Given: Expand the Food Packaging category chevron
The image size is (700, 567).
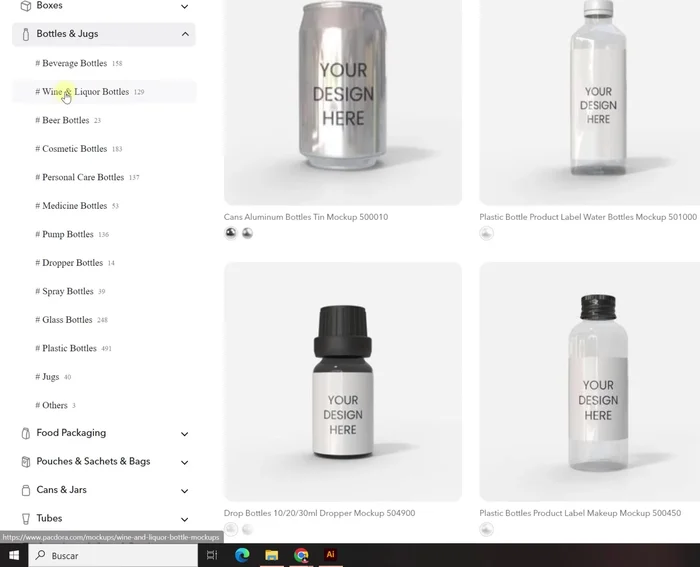Looking at the screenshot, I should coord(184,434).
